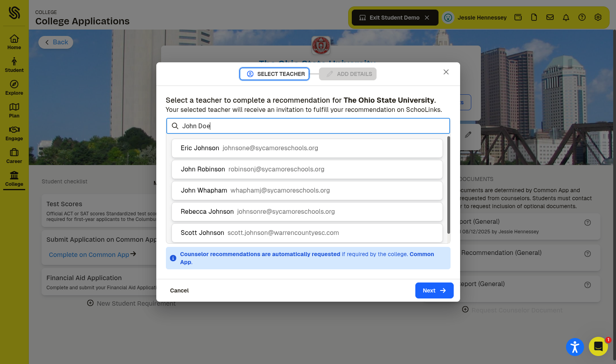The width and height of the screenshot is (616, 364).
Task: Open Complete on Common App link
Action: (92, 255)
